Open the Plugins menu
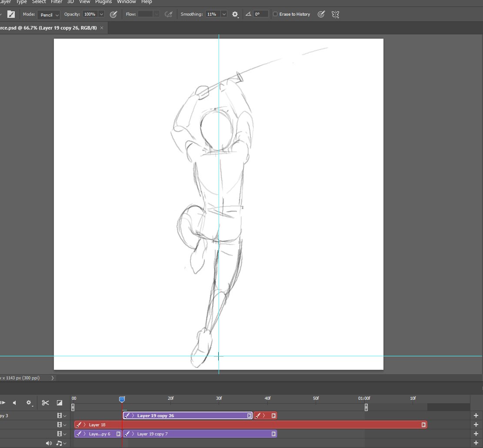The image size is (483, 448). (x=103, y=2)
